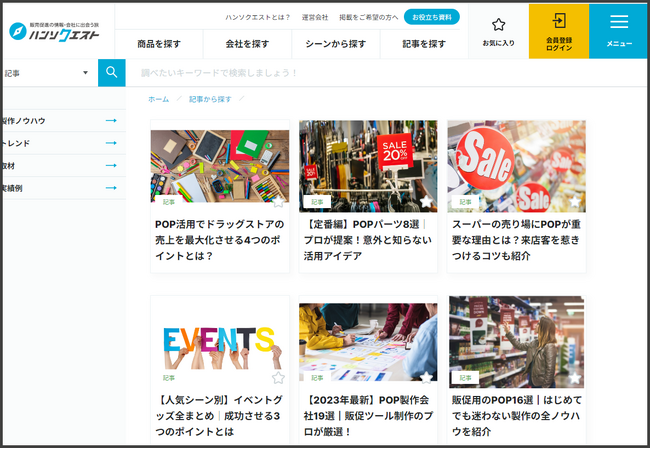
Task: Open title 販促用のPOP16選
Action: 517,416
